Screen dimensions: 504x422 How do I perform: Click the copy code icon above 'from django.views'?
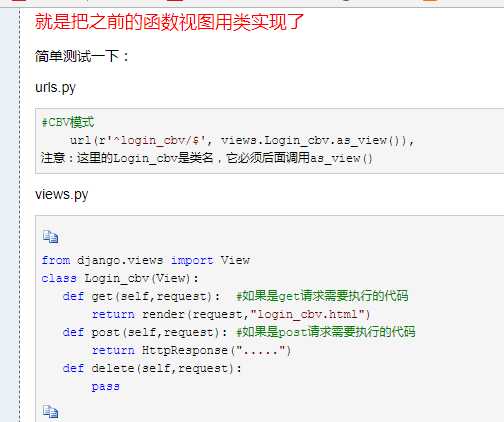(x=50, y=237)
